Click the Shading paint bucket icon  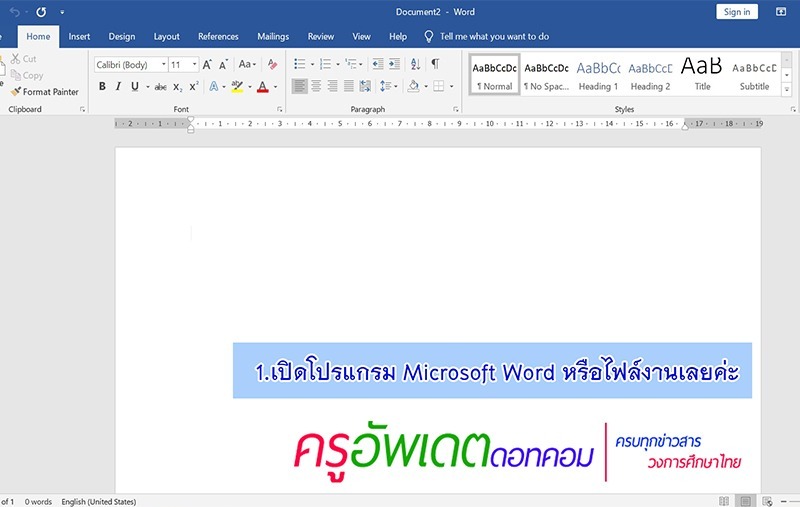coord(414,86)
